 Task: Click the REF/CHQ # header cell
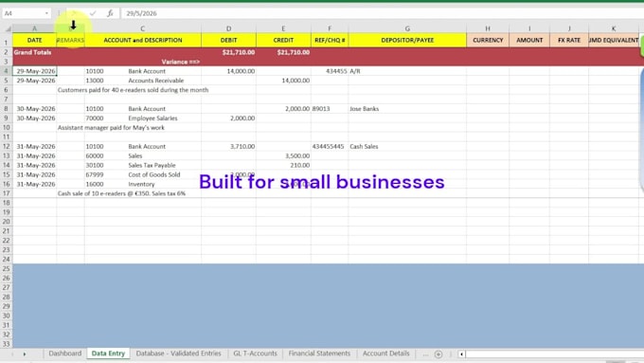pos(330,41)
